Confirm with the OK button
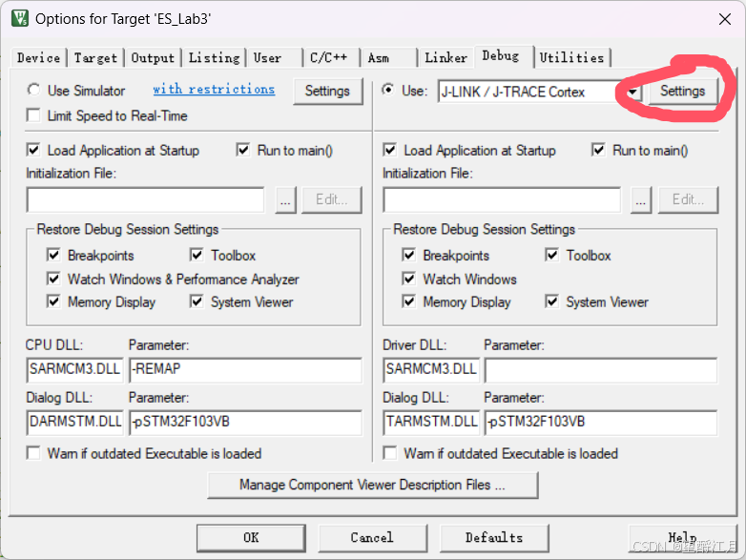746x560 pixels. tap(251, 538)
